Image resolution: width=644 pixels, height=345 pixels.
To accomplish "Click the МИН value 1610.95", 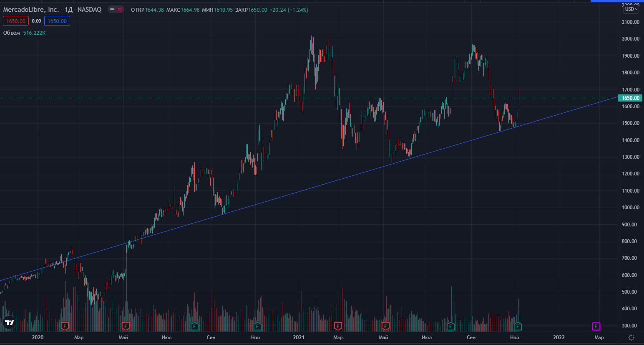I will point(223,10).
